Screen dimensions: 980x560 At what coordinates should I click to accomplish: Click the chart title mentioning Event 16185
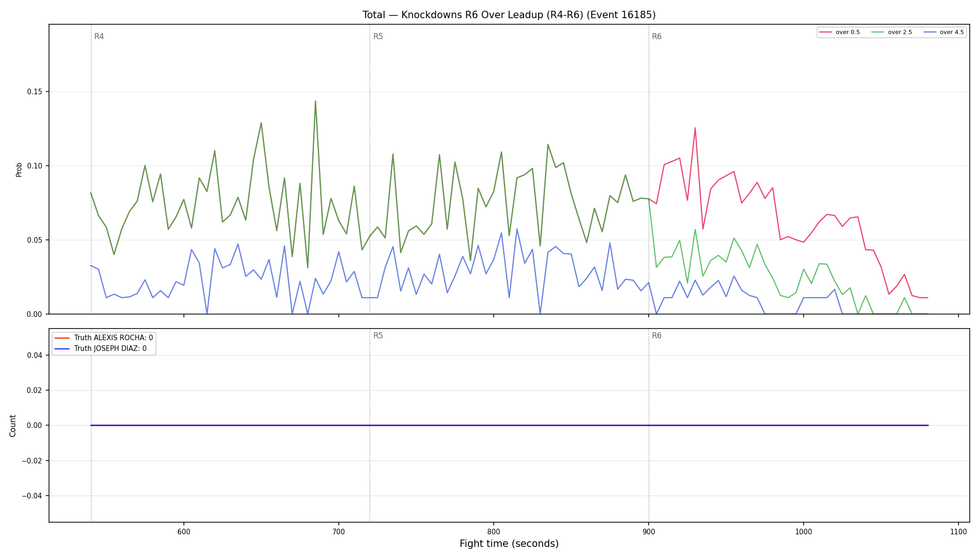click(x=509, y=15)
